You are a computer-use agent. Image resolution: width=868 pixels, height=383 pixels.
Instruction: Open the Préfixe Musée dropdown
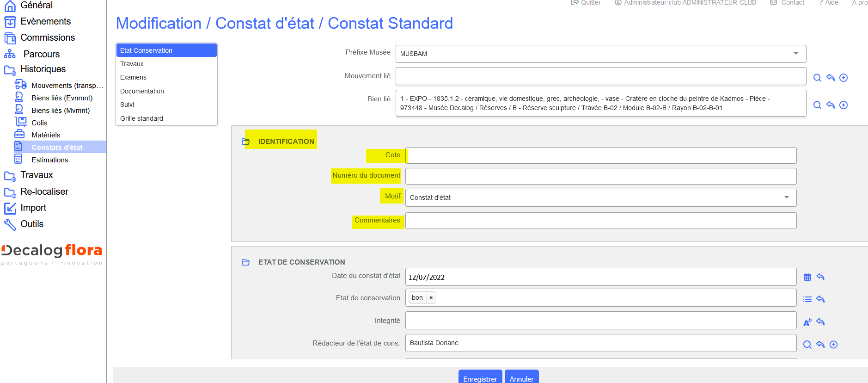click(796, 54)
